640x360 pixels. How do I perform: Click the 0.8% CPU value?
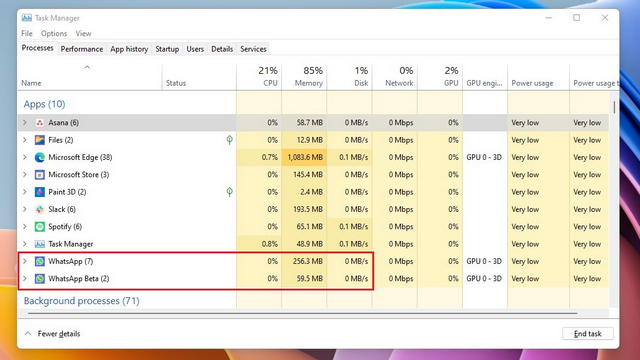tap(270, 244)
